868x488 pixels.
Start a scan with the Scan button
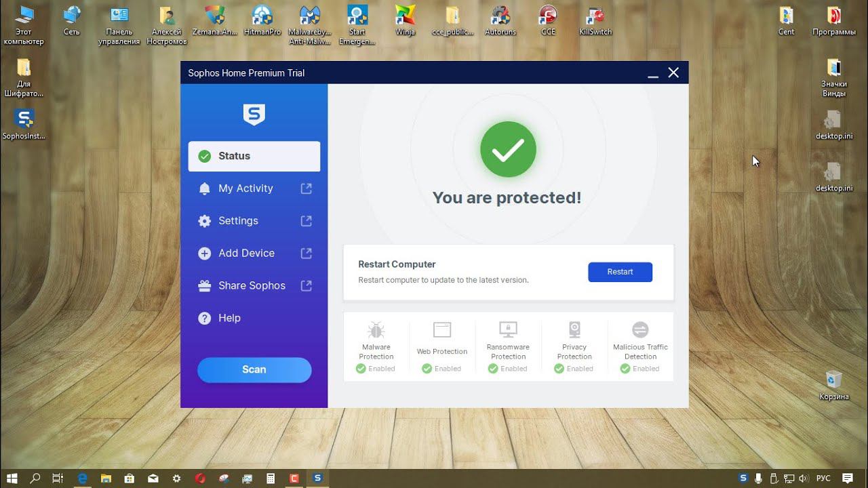tap(254, 369)
